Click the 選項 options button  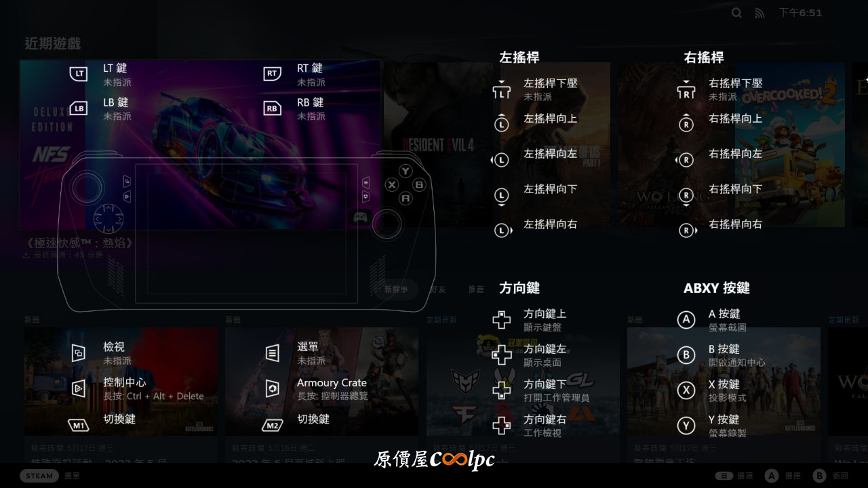pos(734,476)
